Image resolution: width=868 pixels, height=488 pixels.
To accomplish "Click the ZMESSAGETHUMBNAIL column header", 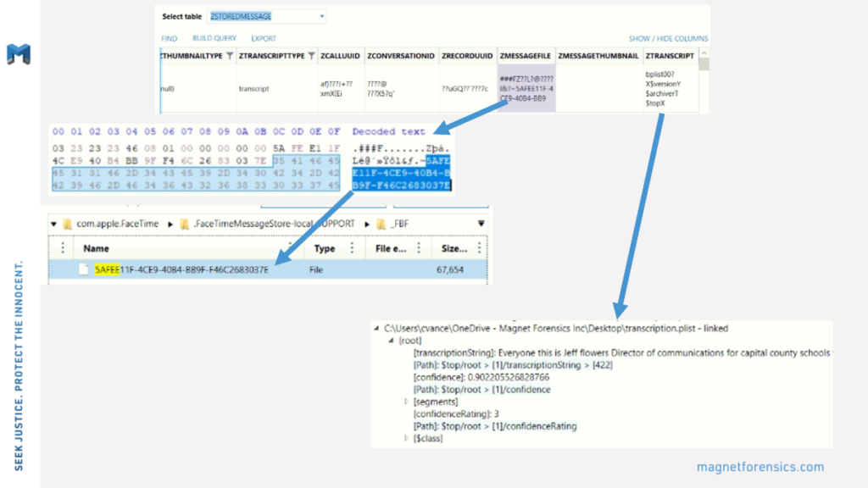I will coord(598,56).
